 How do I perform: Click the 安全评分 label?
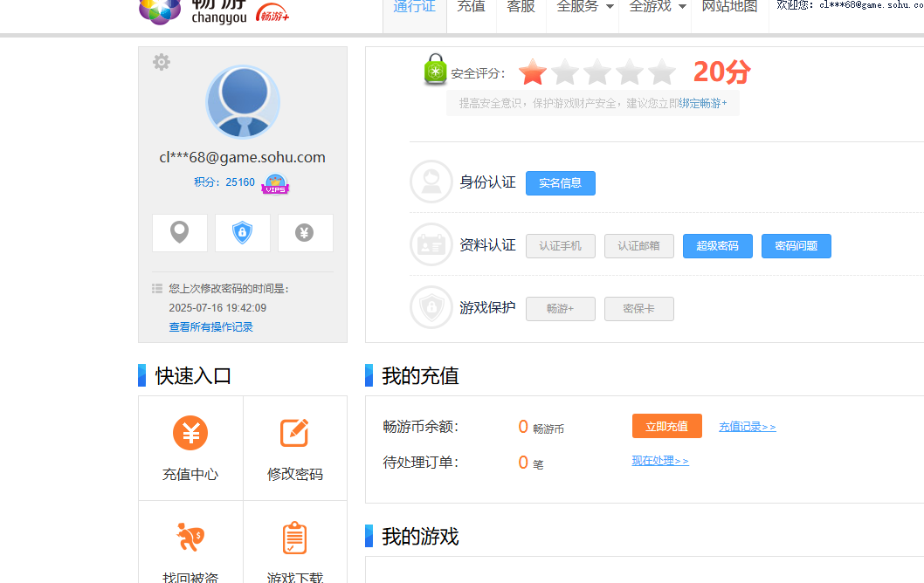[478, 73]
